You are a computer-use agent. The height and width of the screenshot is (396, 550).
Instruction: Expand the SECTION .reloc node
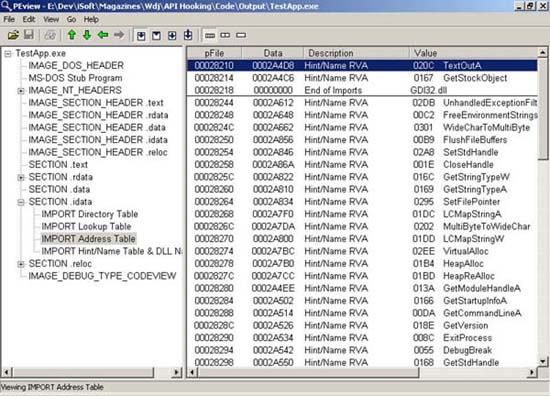tap(21, 264)
